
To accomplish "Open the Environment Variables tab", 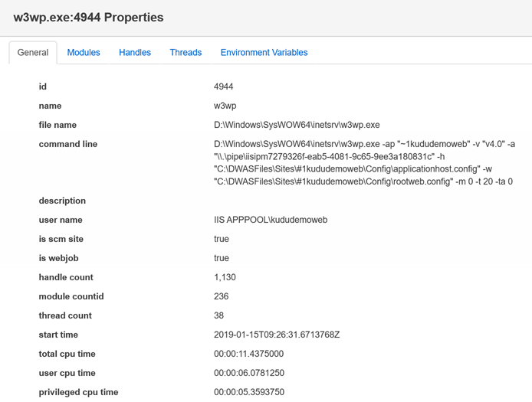I will tap(264, 53).
